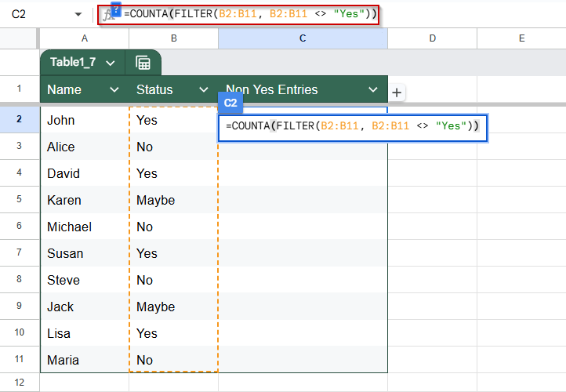Click the fx formula icon
Screen dimensions: 566x392
tap(107, 15)
